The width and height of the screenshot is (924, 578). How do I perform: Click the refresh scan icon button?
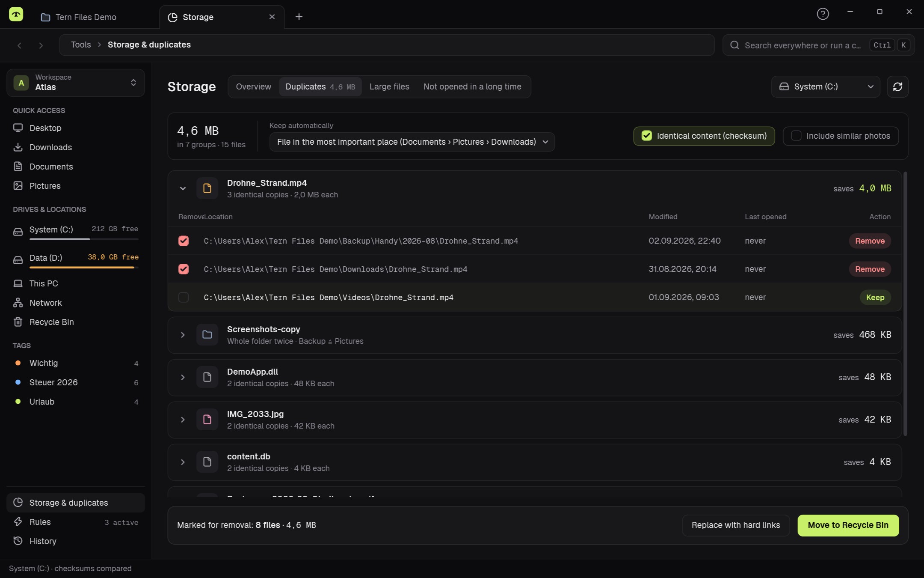897,87
